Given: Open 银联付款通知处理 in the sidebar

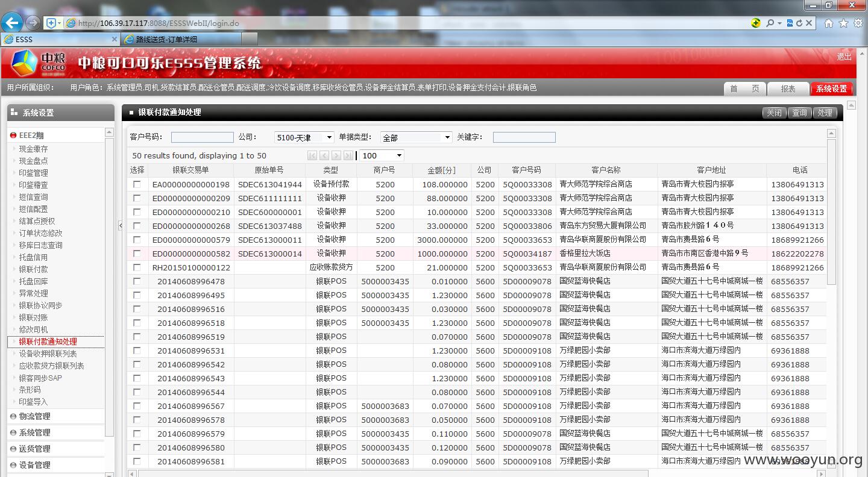Looking at the screenshot, I should (x=48, y=341).
